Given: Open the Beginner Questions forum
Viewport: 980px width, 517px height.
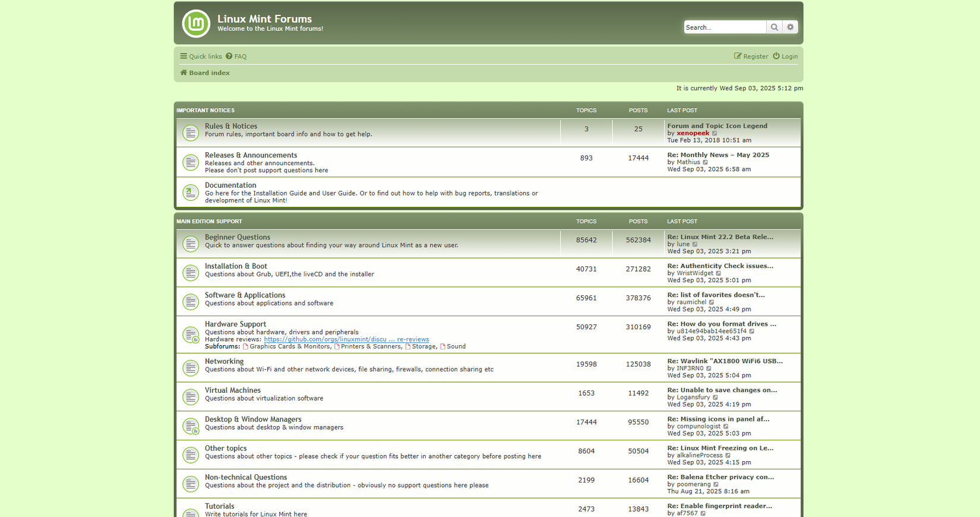Looking at the screenshot, I should 238,237.
